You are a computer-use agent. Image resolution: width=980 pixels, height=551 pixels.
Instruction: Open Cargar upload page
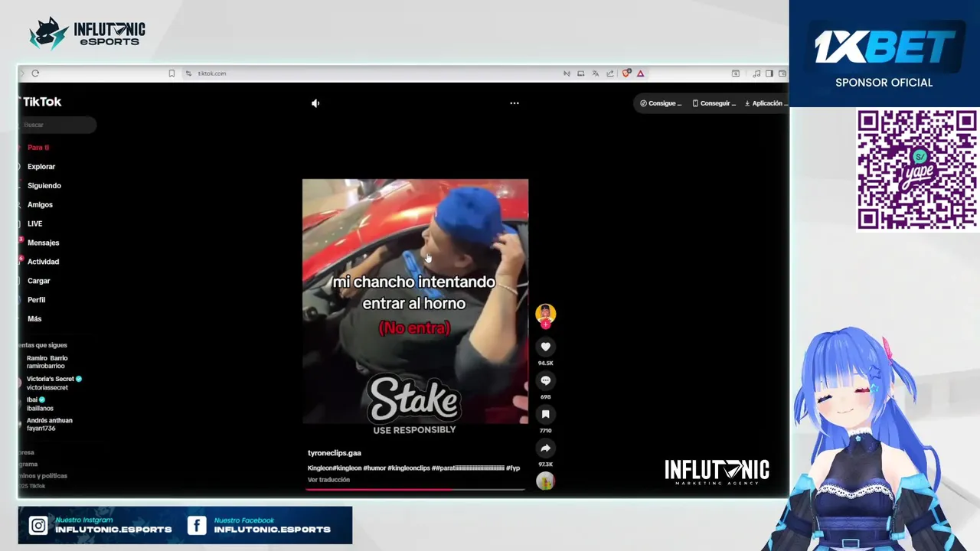tap(39, 281)
